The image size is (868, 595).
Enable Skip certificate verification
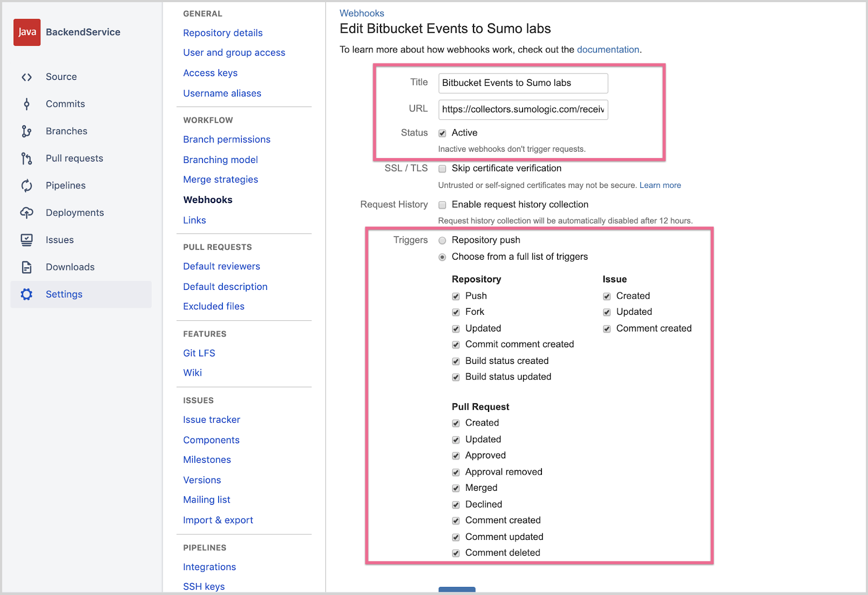tap(442, 168)
